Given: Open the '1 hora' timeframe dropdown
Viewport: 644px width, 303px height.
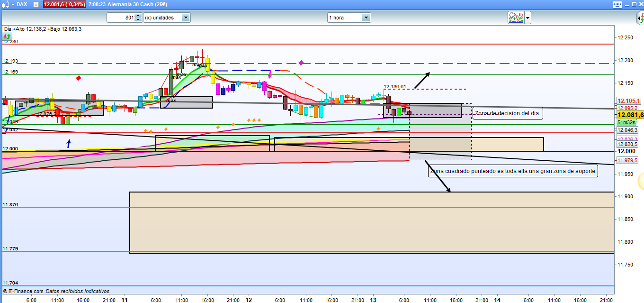Looking at the screenshot, I should (x=366, y=18).
